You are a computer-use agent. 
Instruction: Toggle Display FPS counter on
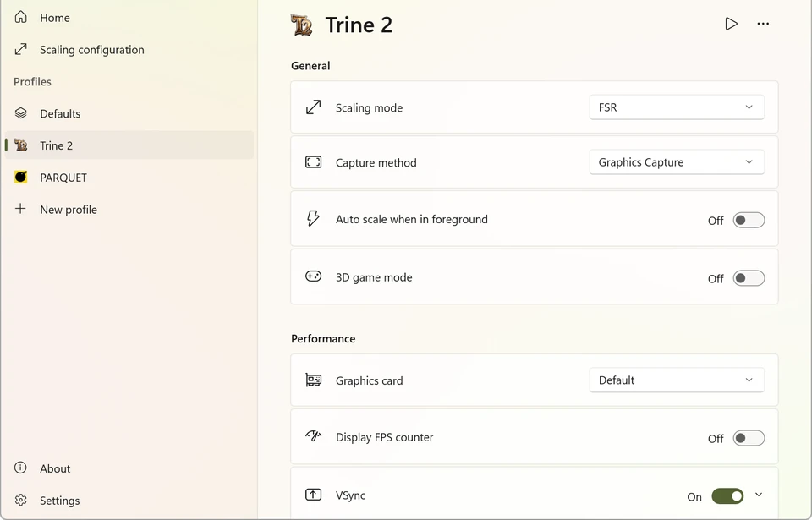749,438
